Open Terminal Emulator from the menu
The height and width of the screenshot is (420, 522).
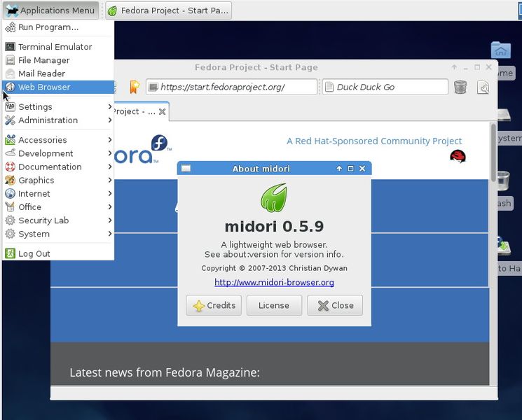(57, 47)
